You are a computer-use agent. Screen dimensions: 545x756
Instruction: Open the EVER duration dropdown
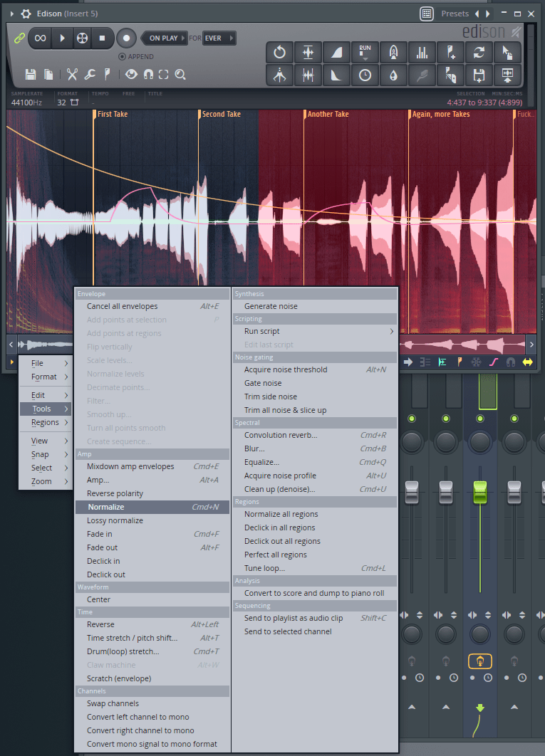[x=219, y=38]
